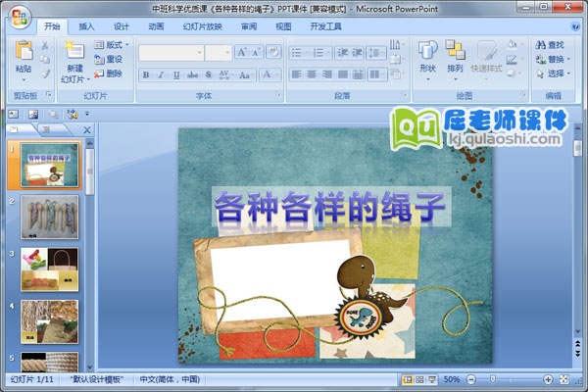Switch to Slide Sorter view icon
Image resolution: width=588 pixels, height=392 pixels.
coord(419,379)
